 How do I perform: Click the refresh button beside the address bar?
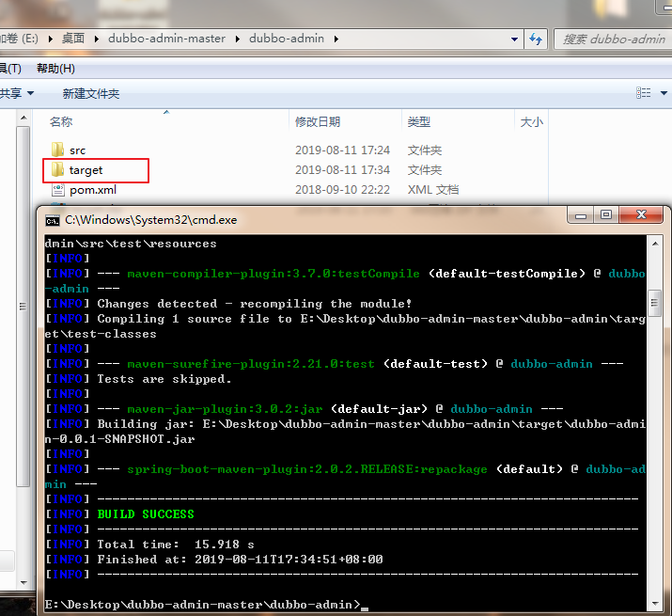pos(536,39)
